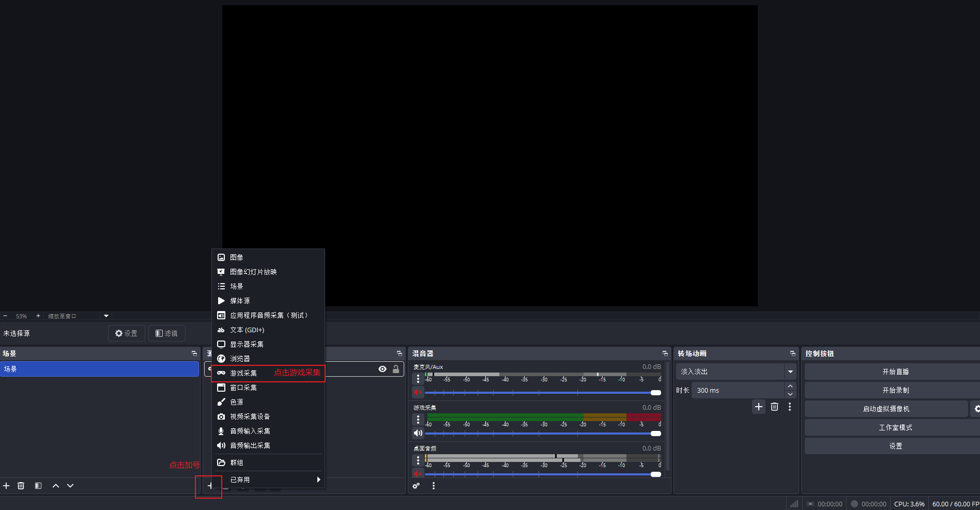Add a transition with the plus icon
980x510 pixels.
pos(758,407)
